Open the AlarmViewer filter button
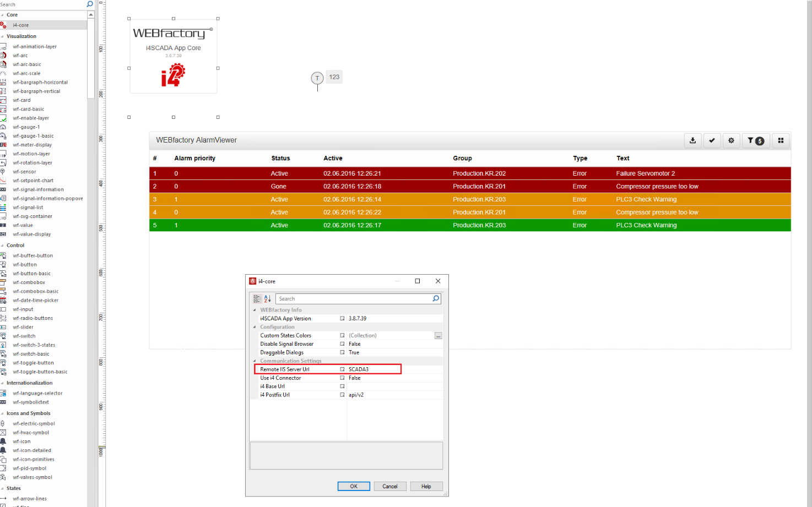This screenshot has height=507, width=812. [755, 140]
